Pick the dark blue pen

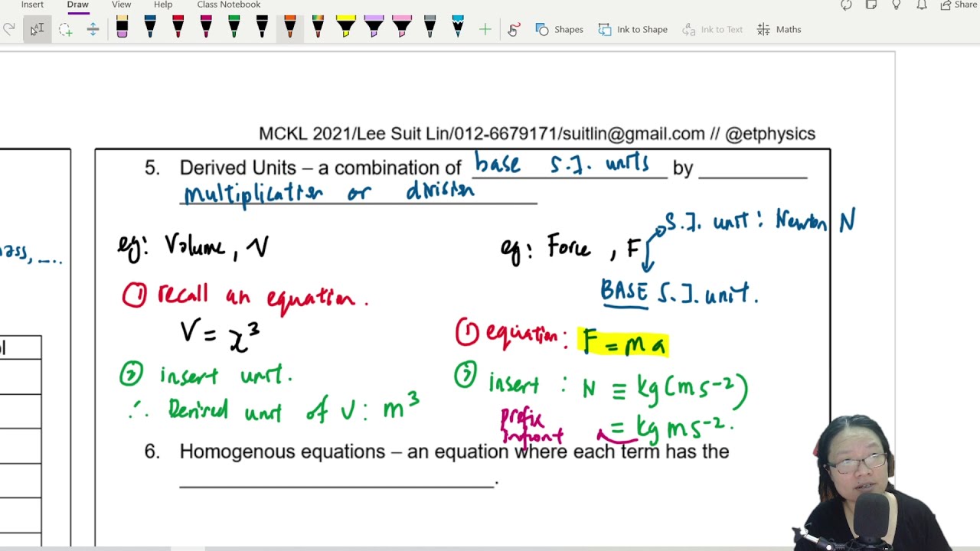tap(150, 28)
